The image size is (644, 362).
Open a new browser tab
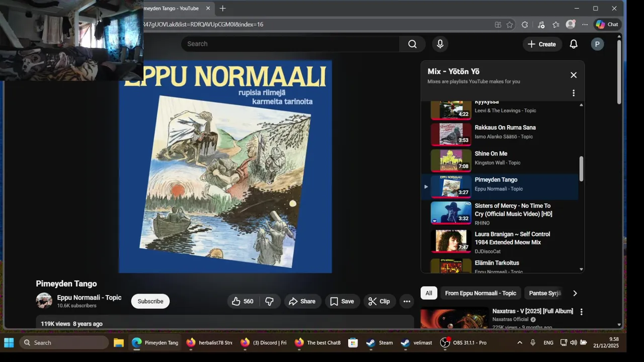[223, 9]
